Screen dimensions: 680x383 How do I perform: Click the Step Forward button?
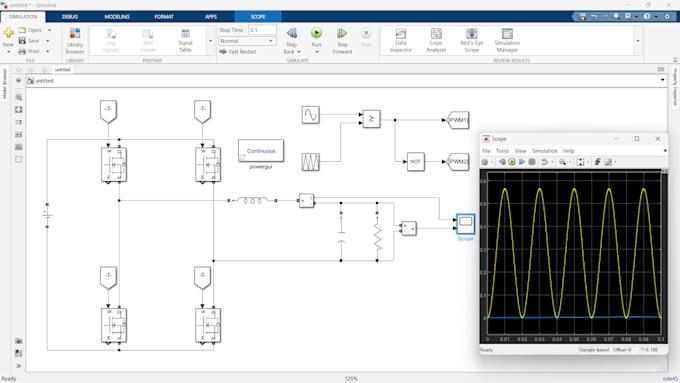[342, 41]
